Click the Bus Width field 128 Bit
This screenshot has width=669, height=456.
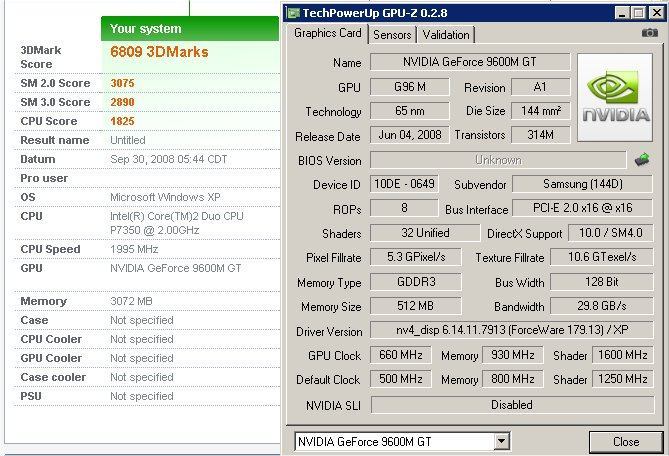coord(602,282)
